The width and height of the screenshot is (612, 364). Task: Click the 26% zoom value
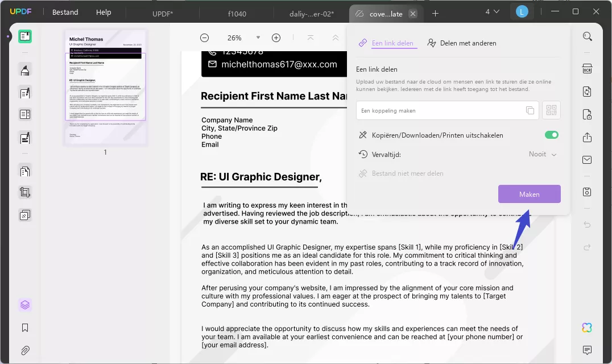(234, 38)
